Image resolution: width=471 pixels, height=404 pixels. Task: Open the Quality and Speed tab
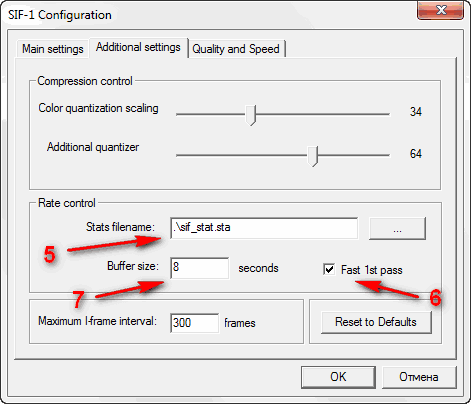(x=236, y=49)
